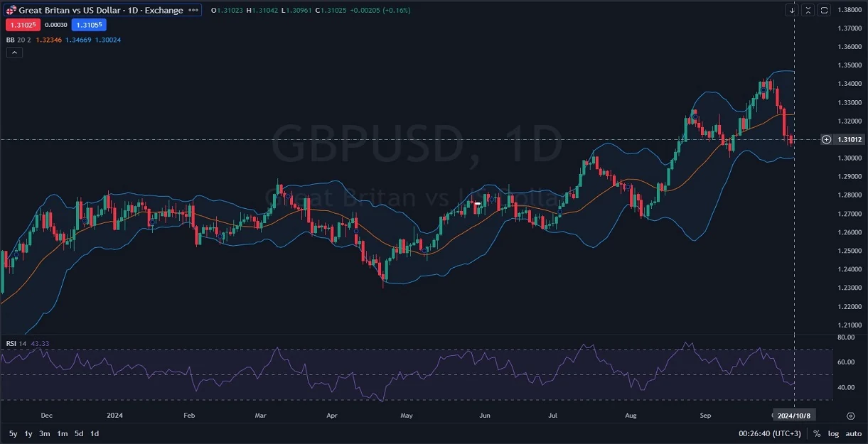Open the three-dots more menu beside the symbol title
The width and height of the screenshot is (868, 444).
(x=193, y=11)
